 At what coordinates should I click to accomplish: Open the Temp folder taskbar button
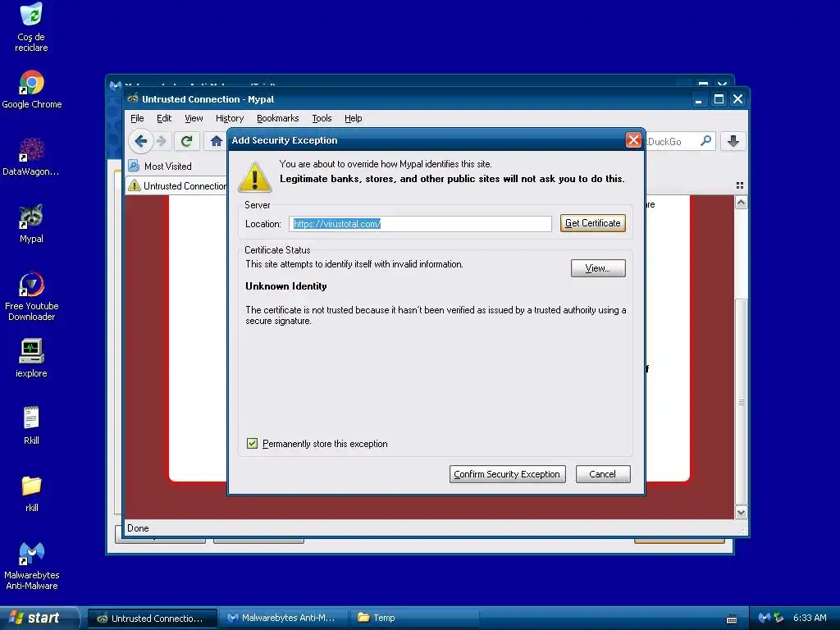coord(414,619)
